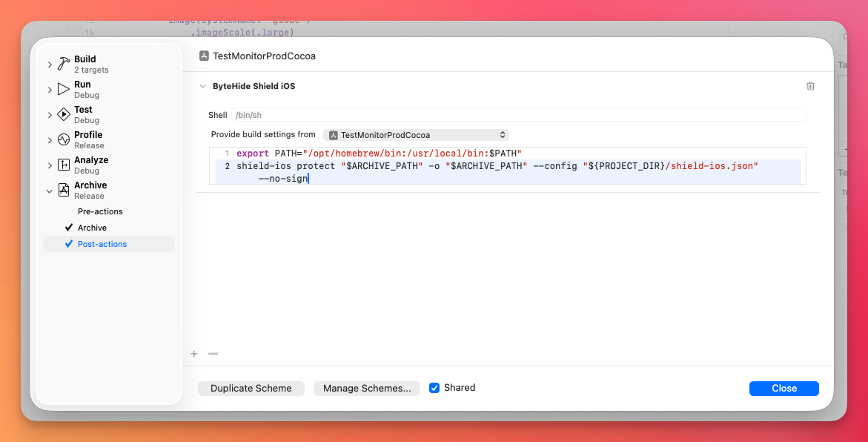Select the Test diamond icon
This screenshot has width=868, height=442.
pos(64,113)
